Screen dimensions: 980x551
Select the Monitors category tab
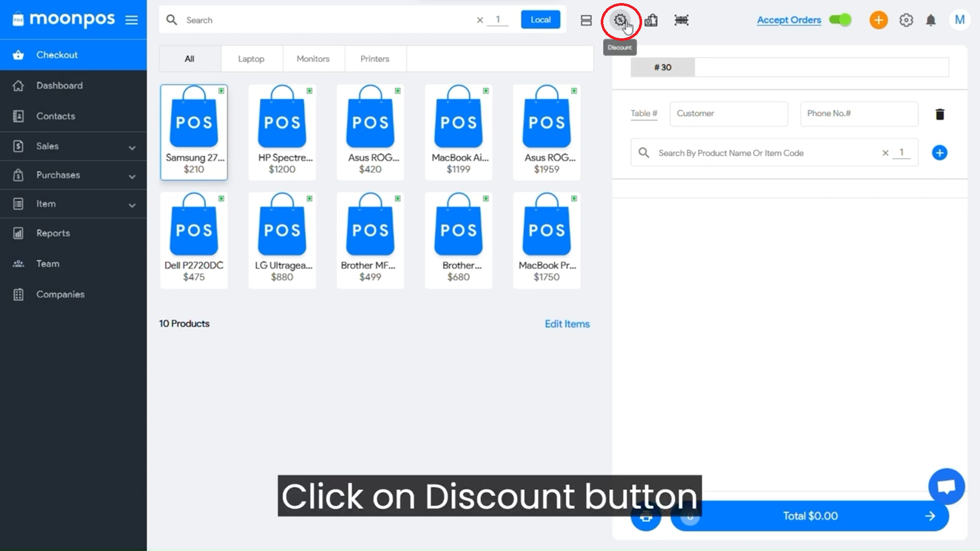click(x=313, y=59)
